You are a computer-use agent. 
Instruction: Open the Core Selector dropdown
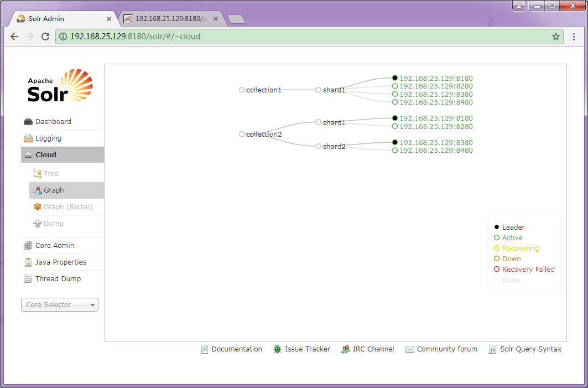coord(60,304)
